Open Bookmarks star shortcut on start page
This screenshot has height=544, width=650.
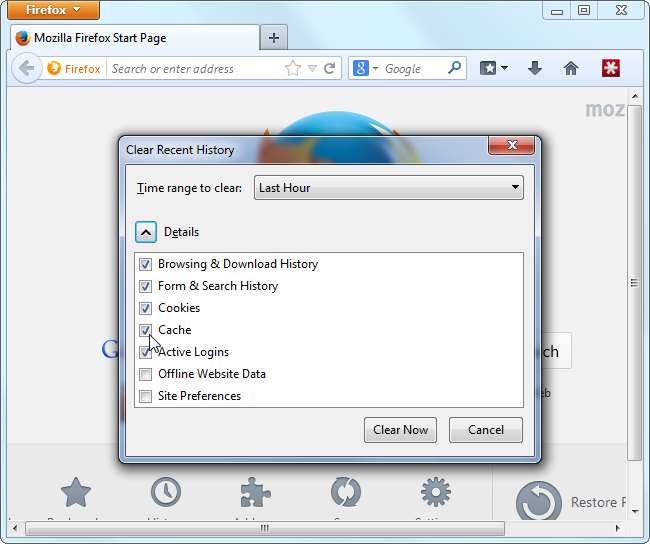(x=75, y=492)
